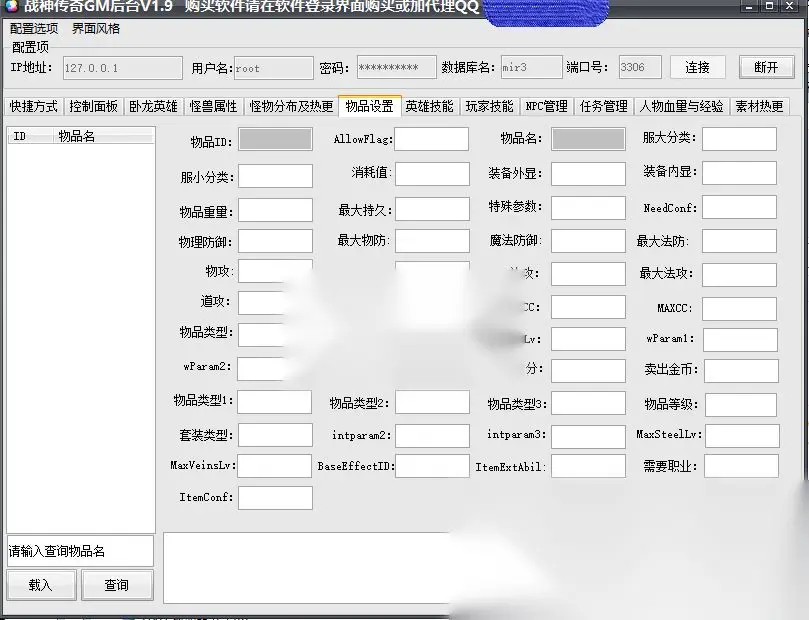Image resolution: width=809 pixels, height=620 pixels.
Task: Click the 最大法防 input field
Action: point(739,241)
